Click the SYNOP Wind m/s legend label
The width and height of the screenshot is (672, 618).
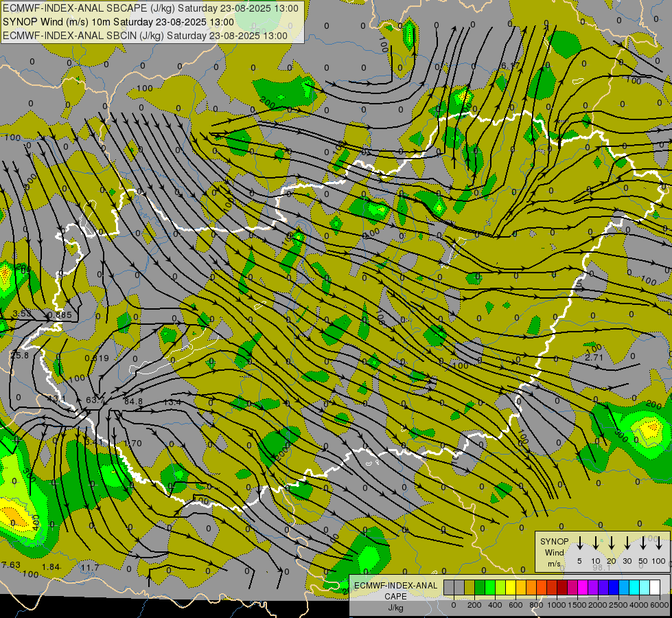coord(554,552)
